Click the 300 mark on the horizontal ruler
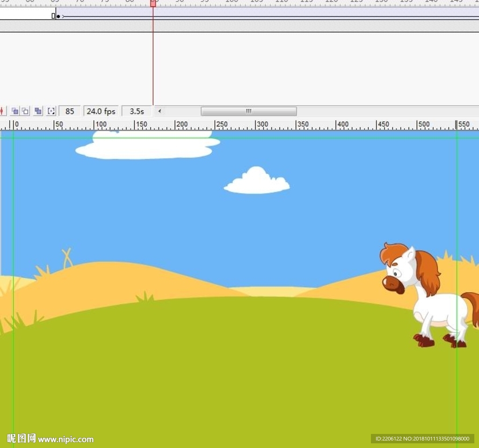 262,125
